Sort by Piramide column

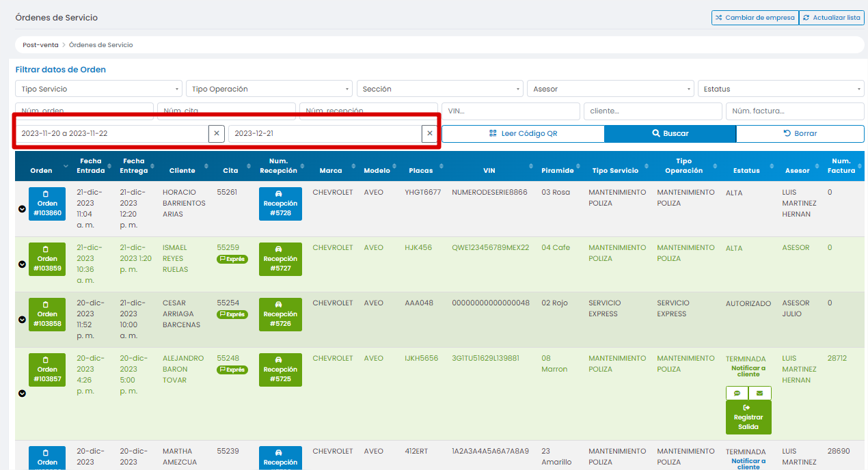click(559, 166)
